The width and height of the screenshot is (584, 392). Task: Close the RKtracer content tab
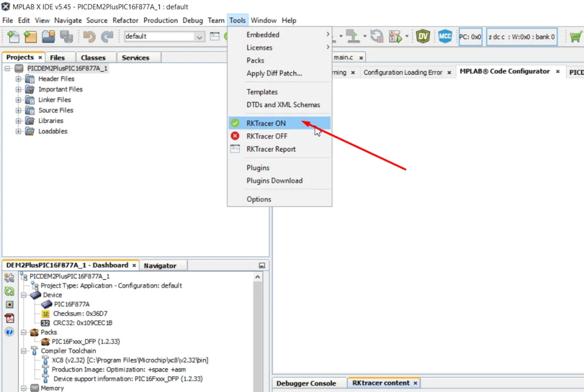pyautogui.click(x=415, y=383)
